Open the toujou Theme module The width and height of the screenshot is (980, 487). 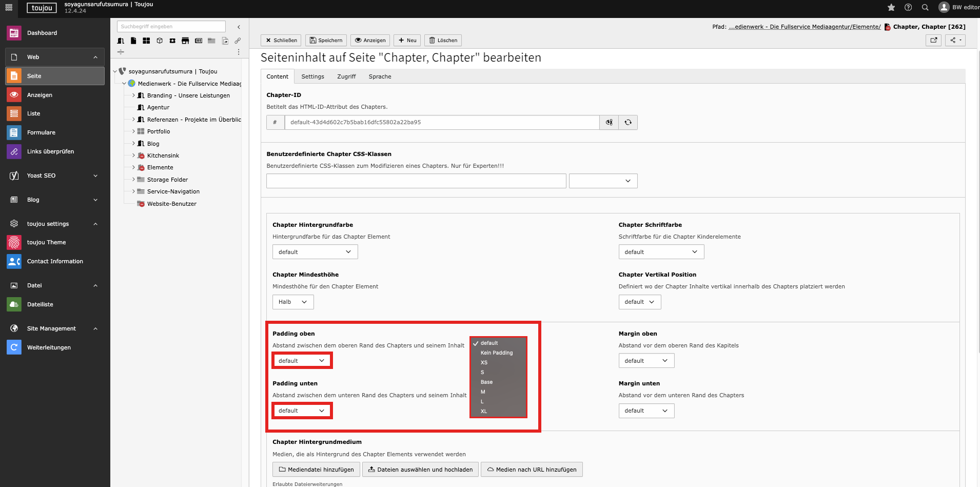click(46, 242)
